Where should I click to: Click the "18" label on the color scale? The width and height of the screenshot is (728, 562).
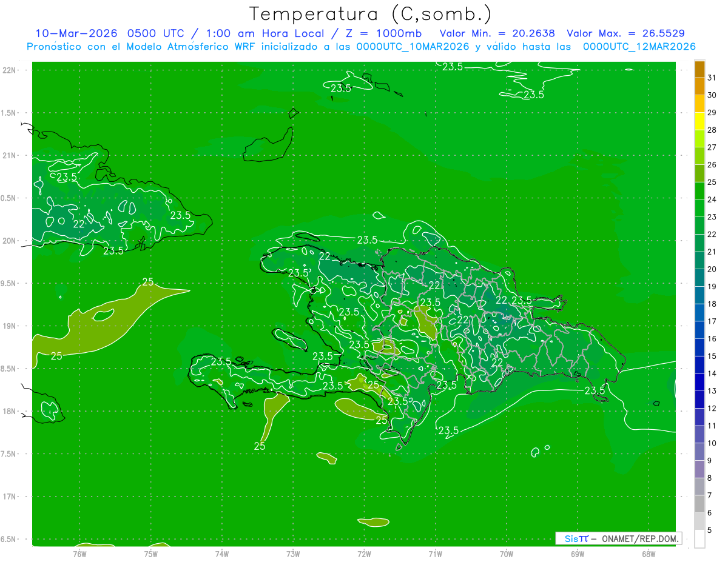pyautogui.click(x=712, y=304)
